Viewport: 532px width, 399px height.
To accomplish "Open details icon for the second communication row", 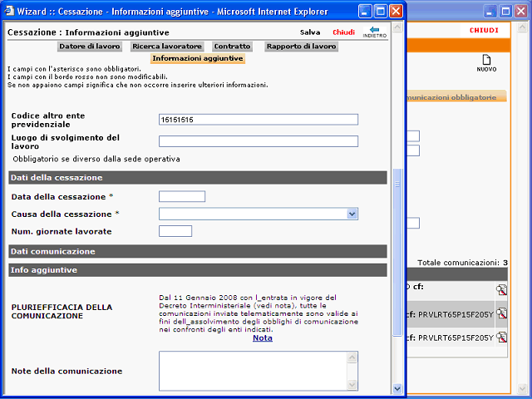I will 501,313.
